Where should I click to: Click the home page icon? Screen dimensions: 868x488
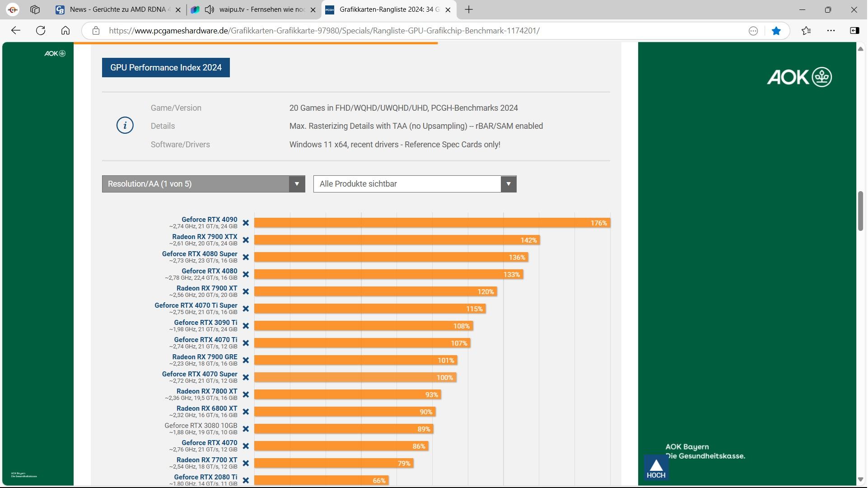(65, 31)
